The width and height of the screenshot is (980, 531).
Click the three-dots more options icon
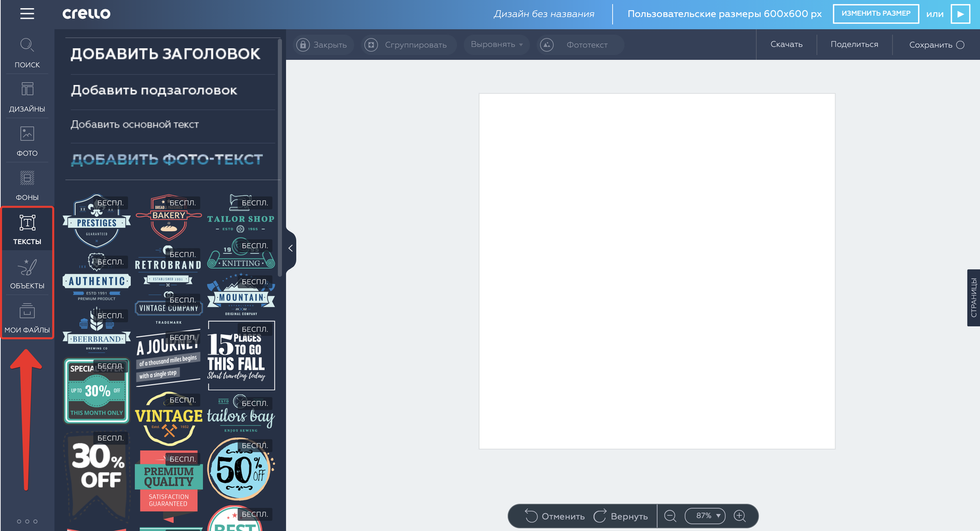click(27, 521)
